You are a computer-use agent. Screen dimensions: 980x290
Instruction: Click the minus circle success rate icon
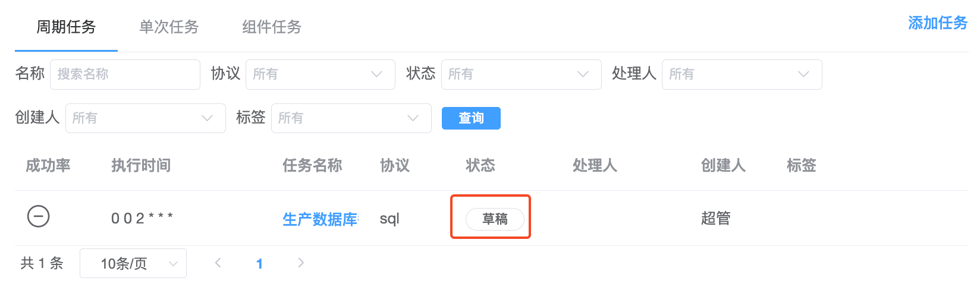coord(39,216)
